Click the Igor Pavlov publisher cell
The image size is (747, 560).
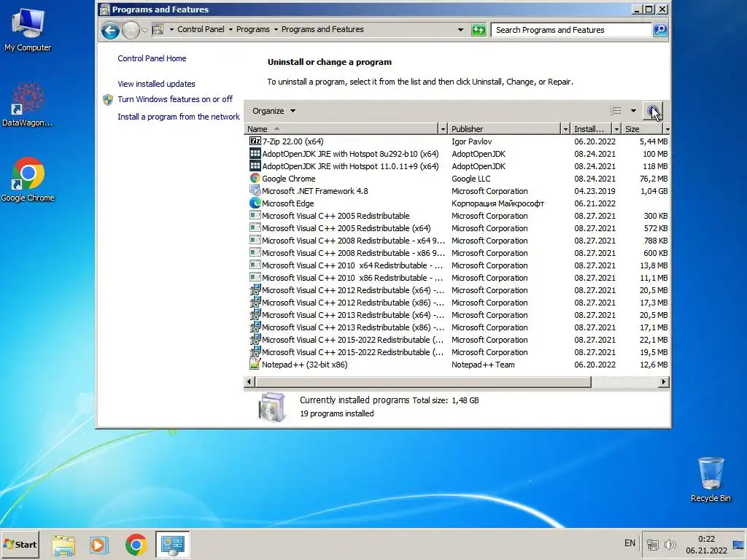pos(472,141)
